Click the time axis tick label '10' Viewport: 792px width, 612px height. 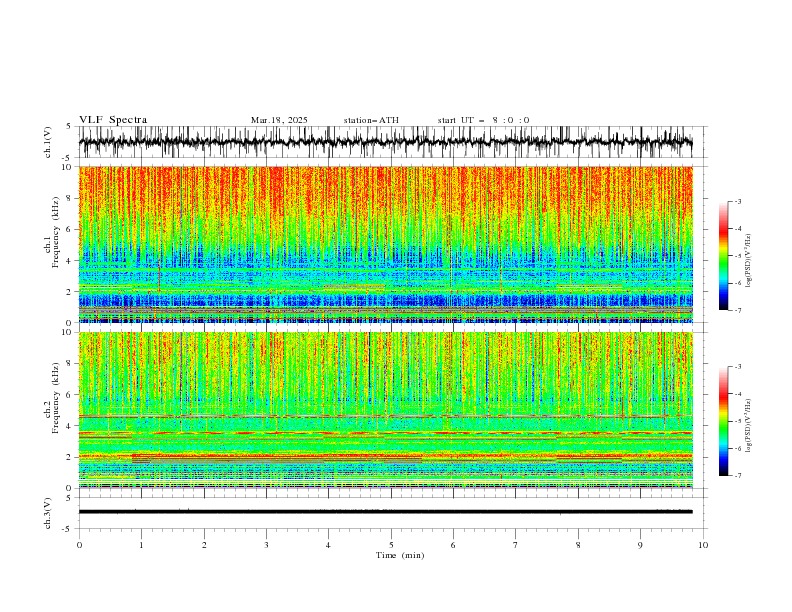point(703,545)
